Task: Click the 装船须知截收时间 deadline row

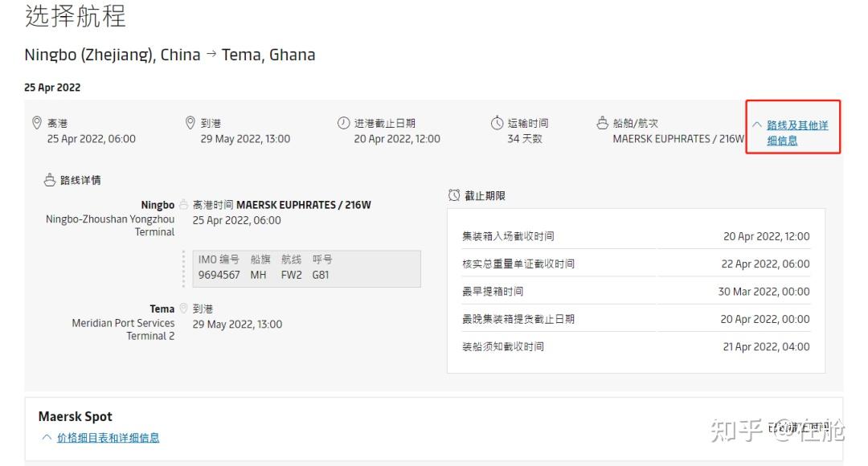Action: coord(636,346)
